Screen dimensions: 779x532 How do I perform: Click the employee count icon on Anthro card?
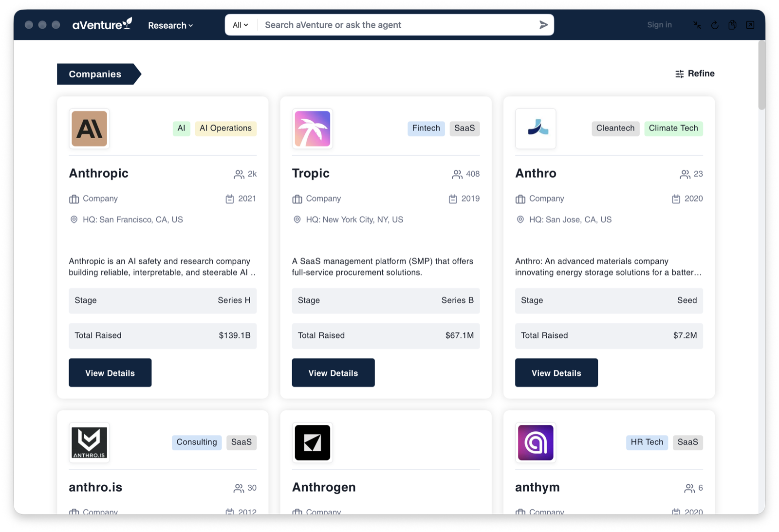pyautogui.click(x=685, y=174)
